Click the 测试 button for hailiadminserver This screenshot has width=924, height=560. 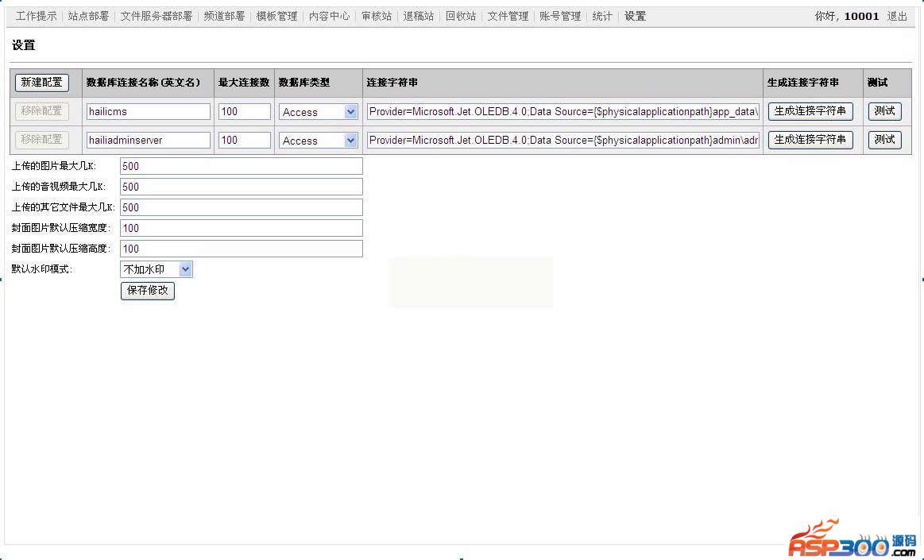click(884, 140)
